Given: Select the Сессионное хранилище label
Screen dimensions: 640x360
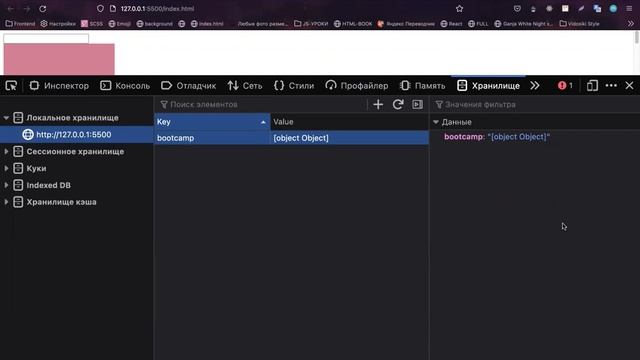Looking at the screenshot, I should [x=75, y=151].
